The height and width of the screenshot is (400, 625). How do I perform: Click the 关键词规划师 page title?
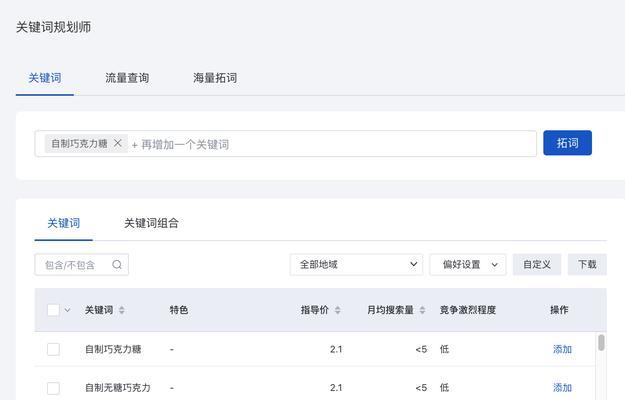coord(53,27)
